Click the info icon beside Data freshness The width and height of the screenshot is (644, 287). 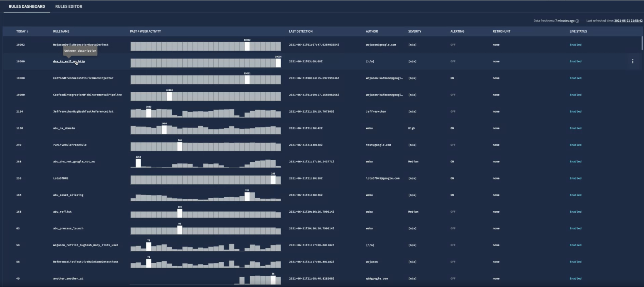click(x=577, y=21)
